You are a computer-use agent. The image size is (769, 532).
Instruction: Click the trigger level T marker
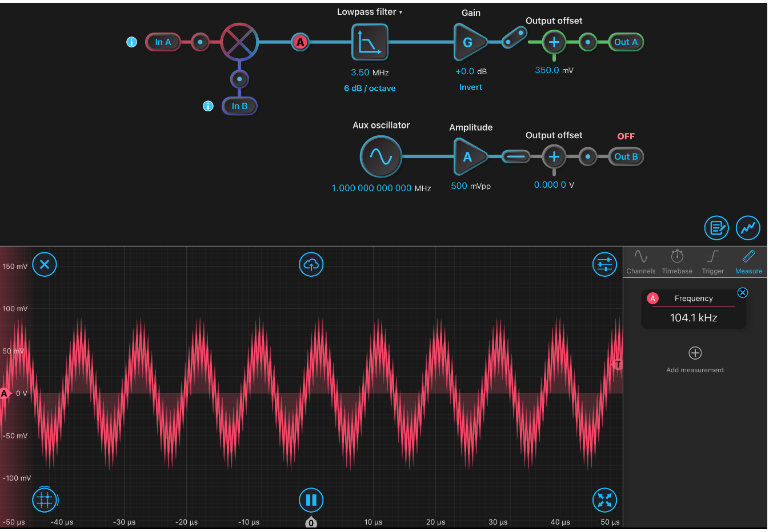pyautogui.click(x=618, y=364)
